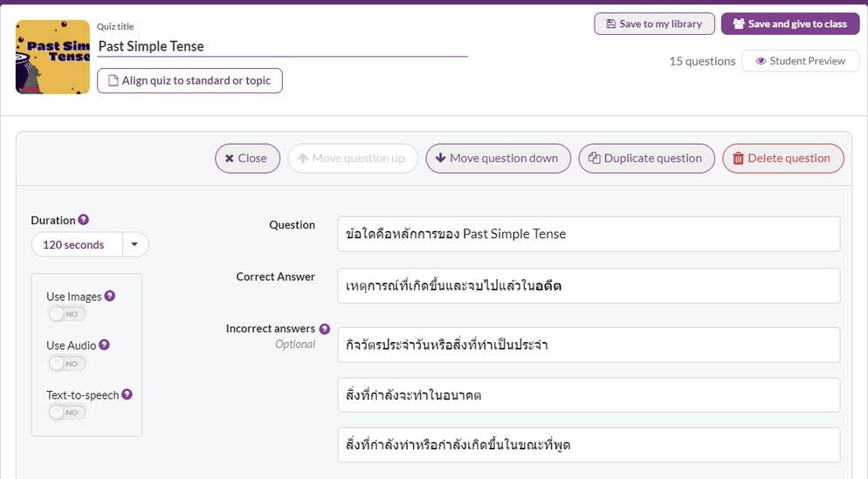Viewport: 868px width, 479px height.
Task: Delete the question via trash icon button
Action: (782, 158)
